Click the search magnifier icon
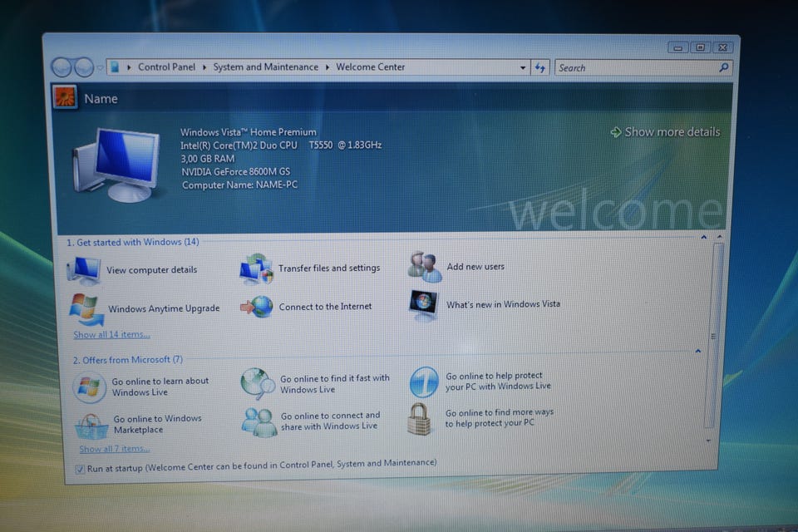 pyautogui.click(x=724, y=67)
